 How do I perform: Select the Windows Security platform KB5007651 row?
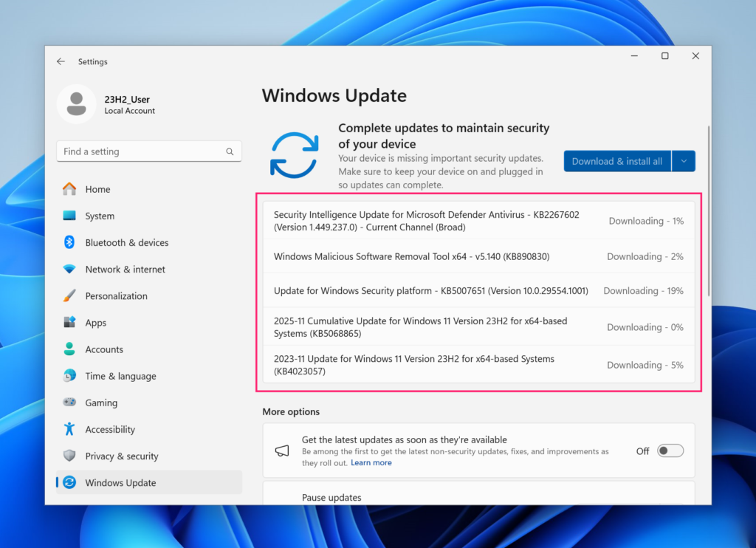pyautogui.click(x=478, y=290)
